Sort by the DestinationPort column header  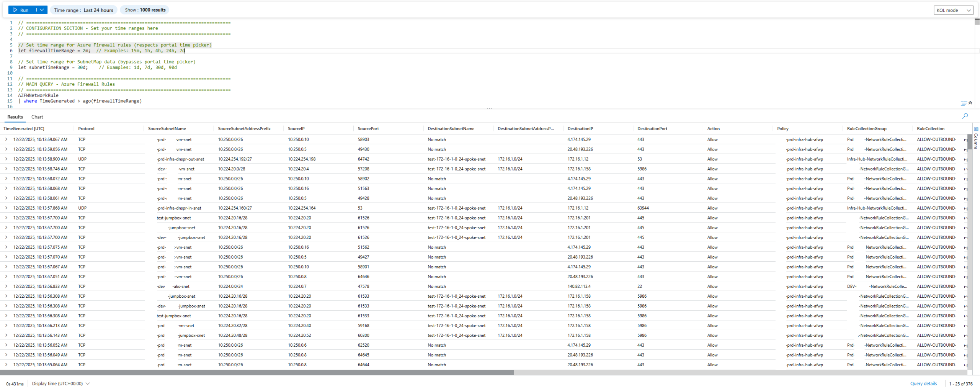click(x=652, y=129)
